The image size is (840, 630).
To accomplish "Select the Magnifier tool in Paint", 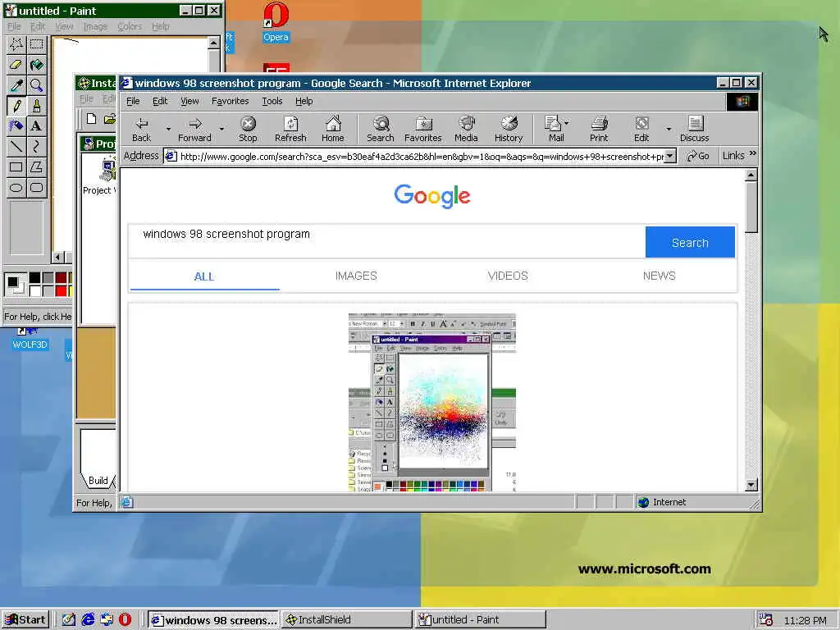I will pos(36,85).
